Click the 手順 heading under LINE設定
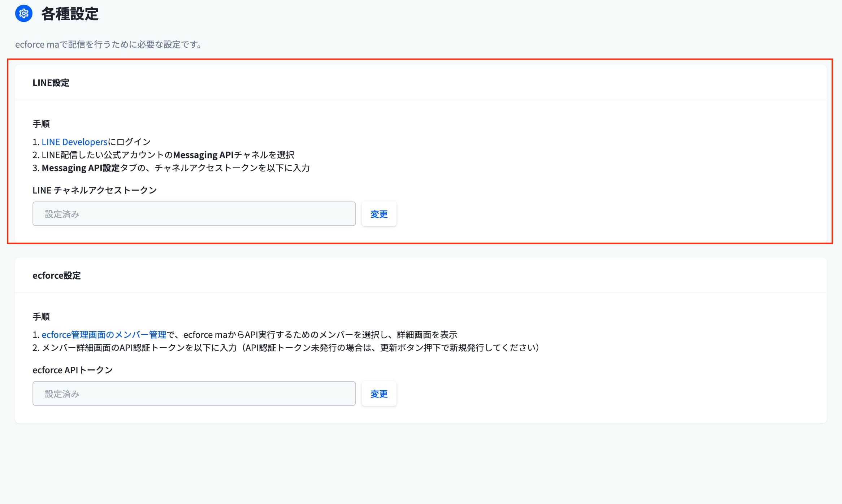The width and height of the screenshot is (842, 504). [x=41, y=124]
